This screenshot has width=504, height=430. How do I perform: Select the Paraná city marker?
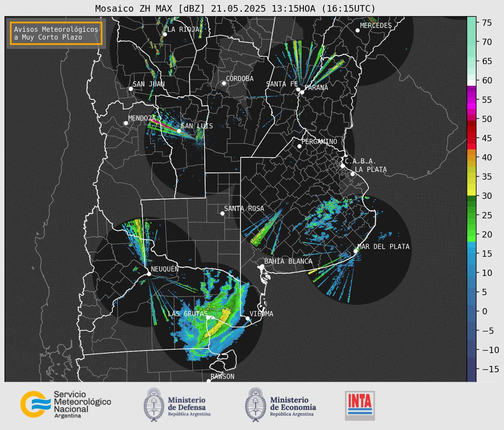pyautogui.click(x=302, y=92)
